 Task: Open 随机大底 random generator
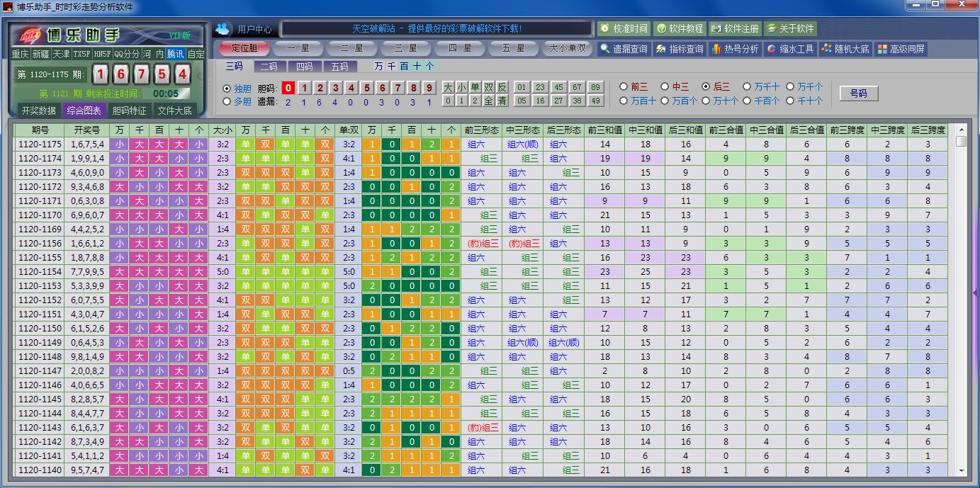tap(845, 49)
